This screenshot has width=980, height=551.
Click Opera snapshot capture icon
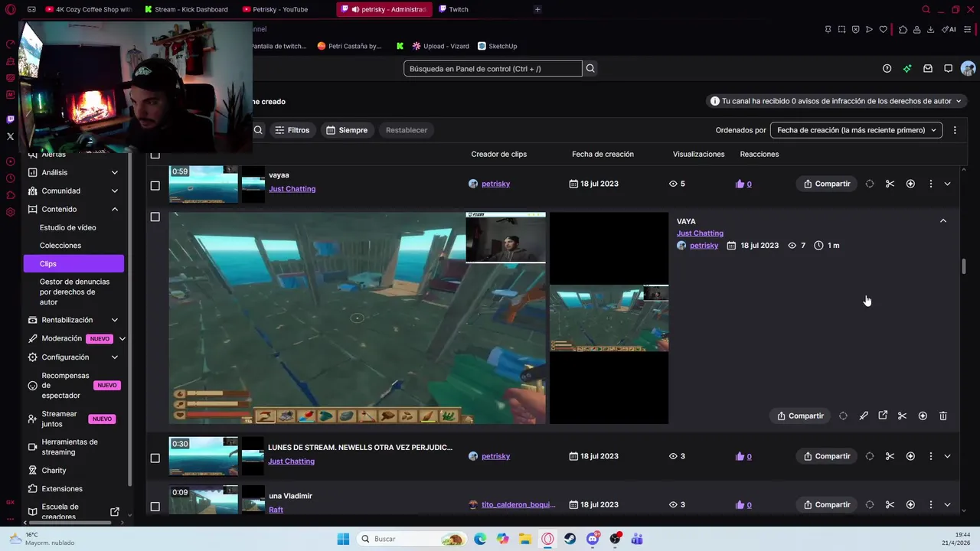[841, 29]
